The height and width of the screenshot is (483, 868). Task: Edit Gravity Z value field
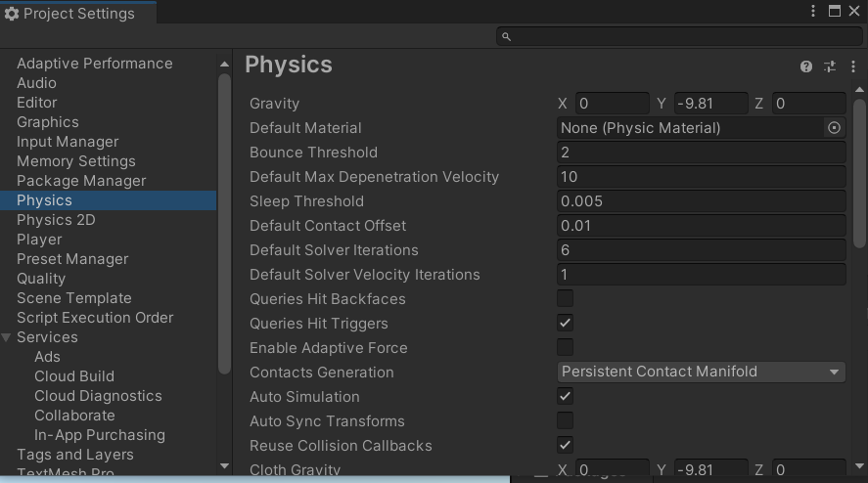pos(808,104)
